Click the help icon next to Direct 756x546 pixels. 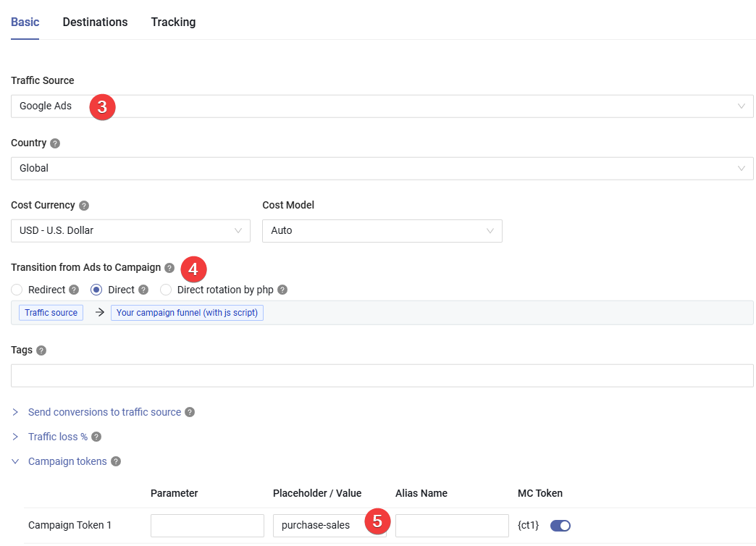point(143,290)
